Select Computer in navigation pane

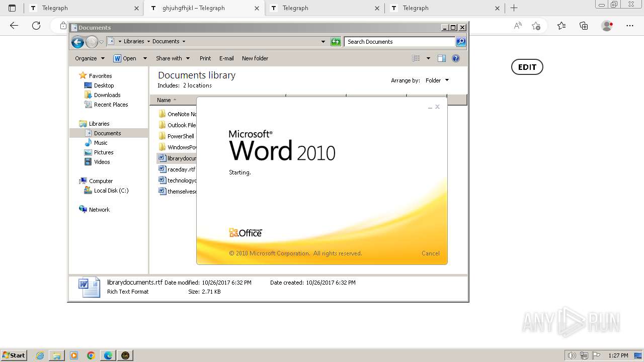click(101, 181)
